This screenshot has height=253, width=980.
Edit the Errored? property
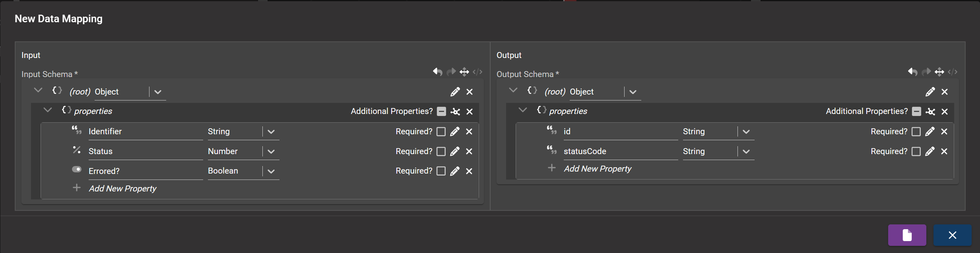click(455, 171)
